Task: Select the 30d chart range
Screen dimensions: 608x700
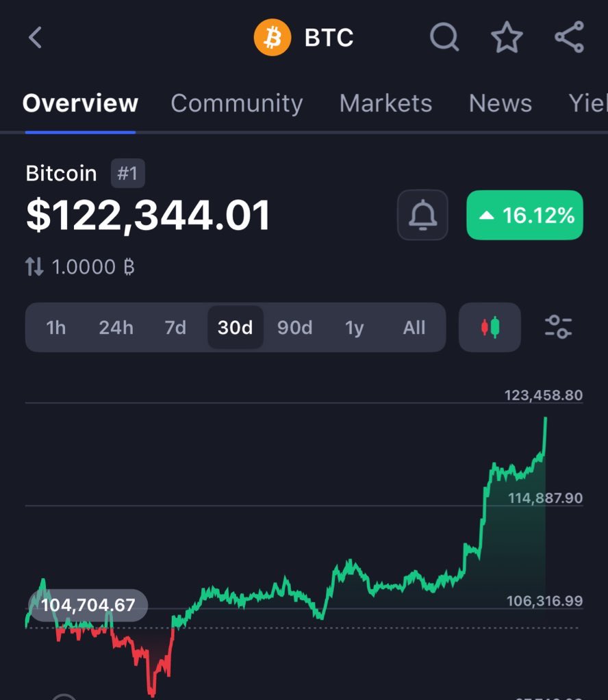Action: (236, 328)
